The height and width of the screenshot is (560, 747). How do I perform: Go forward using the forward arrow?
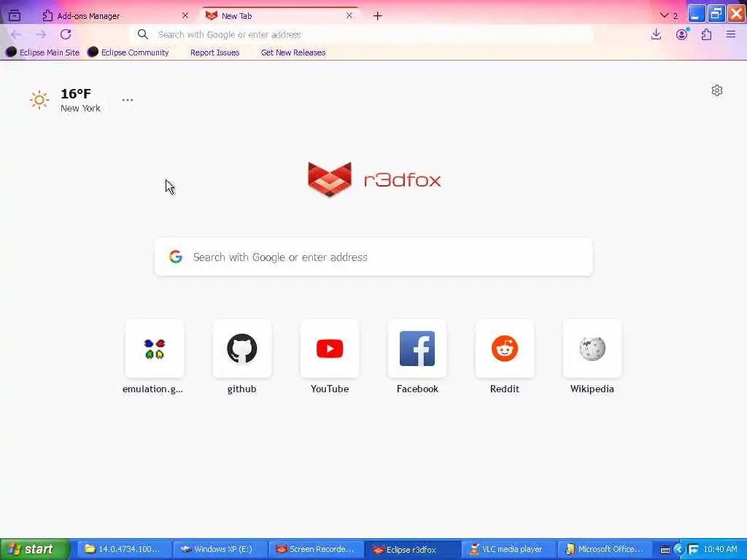[41, 34]
